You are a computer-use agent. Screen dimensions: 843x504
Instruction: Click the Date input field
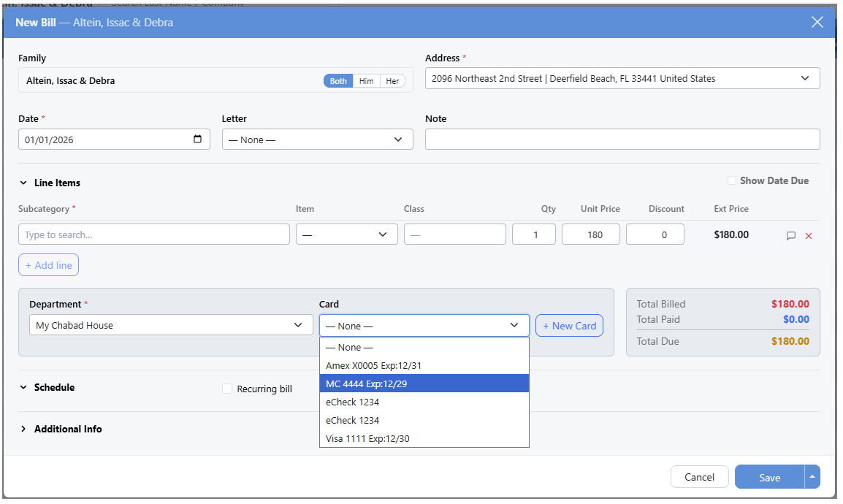click(x=114, y=140)
